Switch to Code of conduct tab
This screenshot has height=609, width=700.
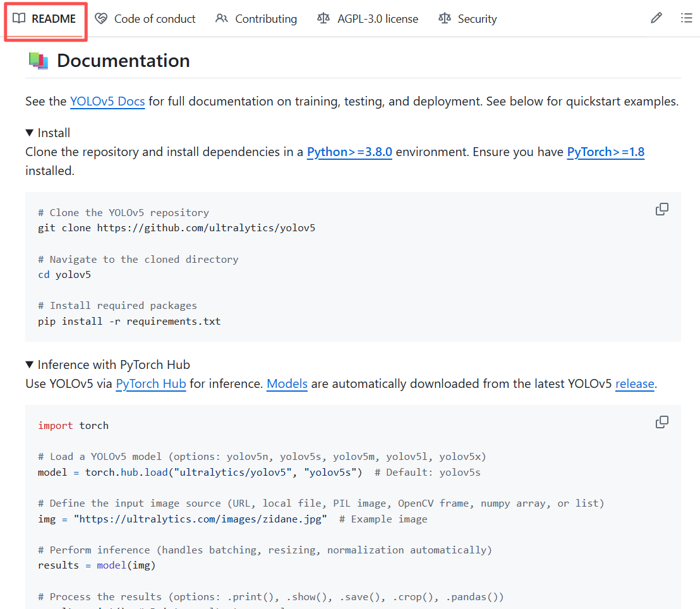point(145,19)
